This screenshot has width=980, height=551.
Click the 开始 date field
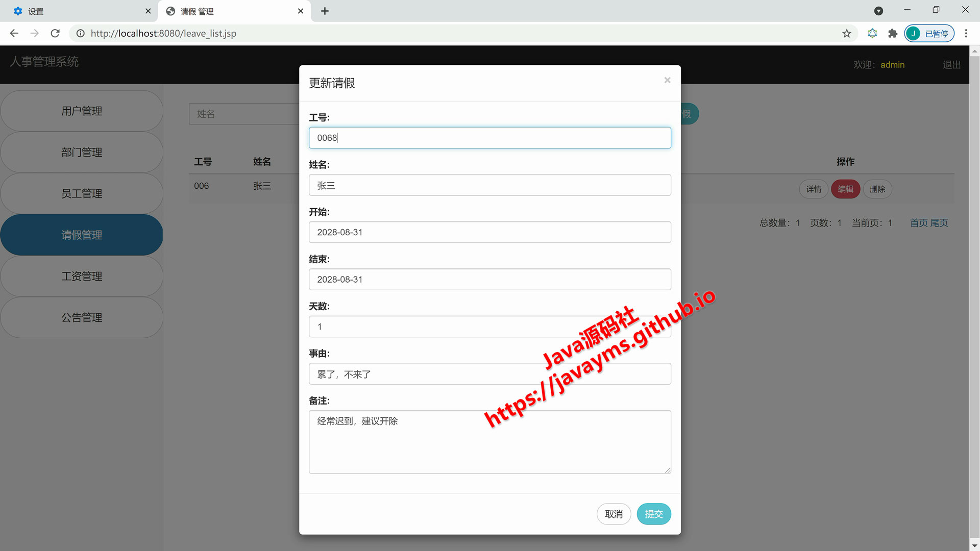point(489,232)
